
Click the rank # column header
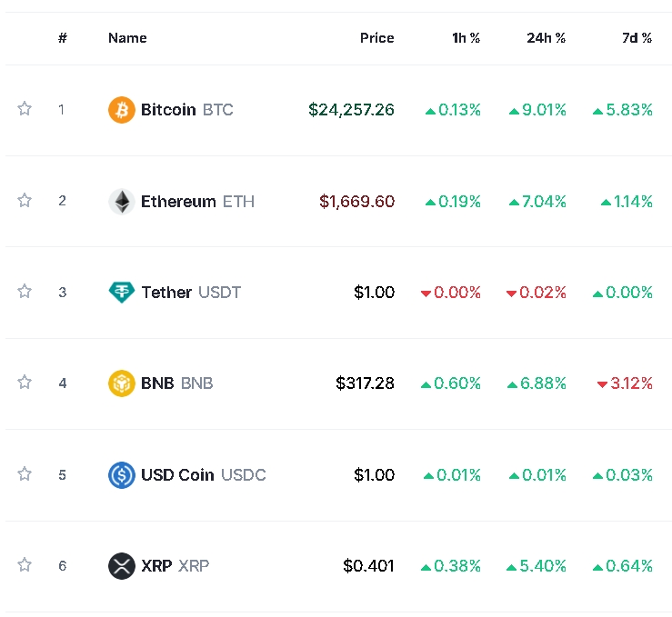point(63,38)
